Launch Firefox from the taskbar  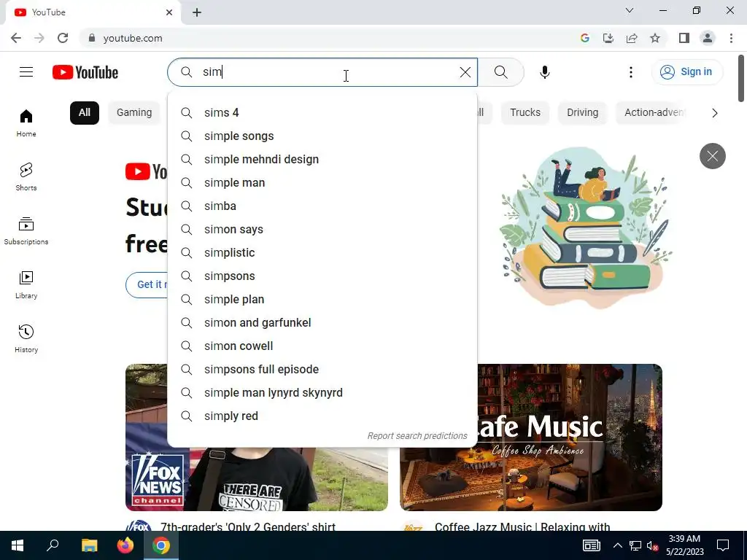[125, 545]
